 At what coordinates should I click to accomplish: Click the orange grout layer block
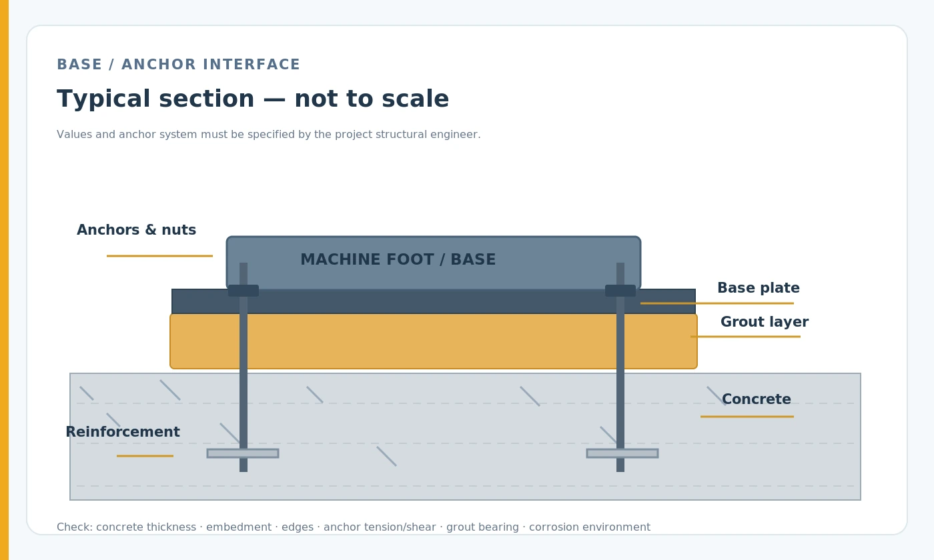[434, 341]
